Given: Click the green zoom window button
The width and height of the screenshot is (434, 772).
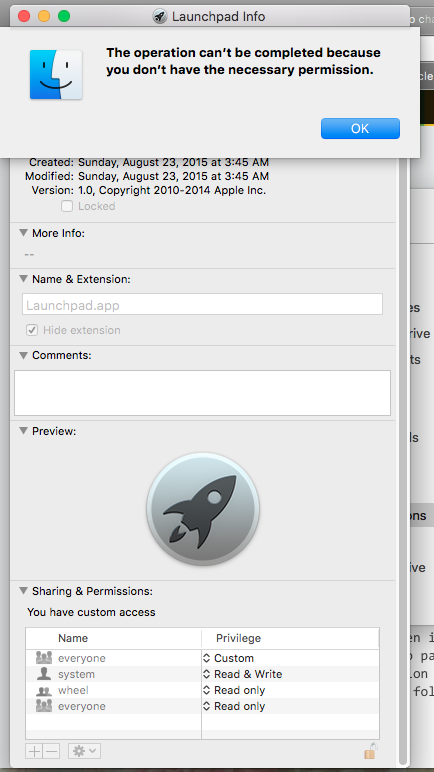Looking at the screenshot, I should click(64, 16).
